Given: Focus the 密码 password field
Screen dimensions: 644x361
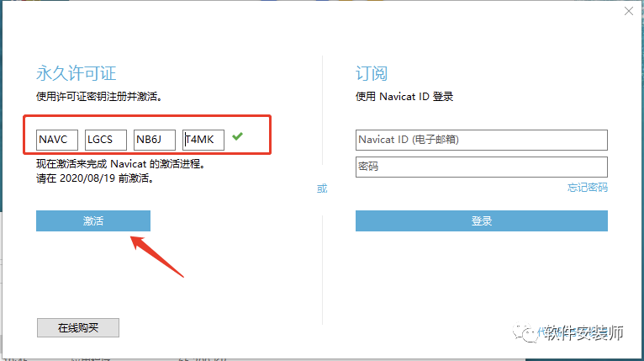Looking at the screenshot, I should click(482, 167).
